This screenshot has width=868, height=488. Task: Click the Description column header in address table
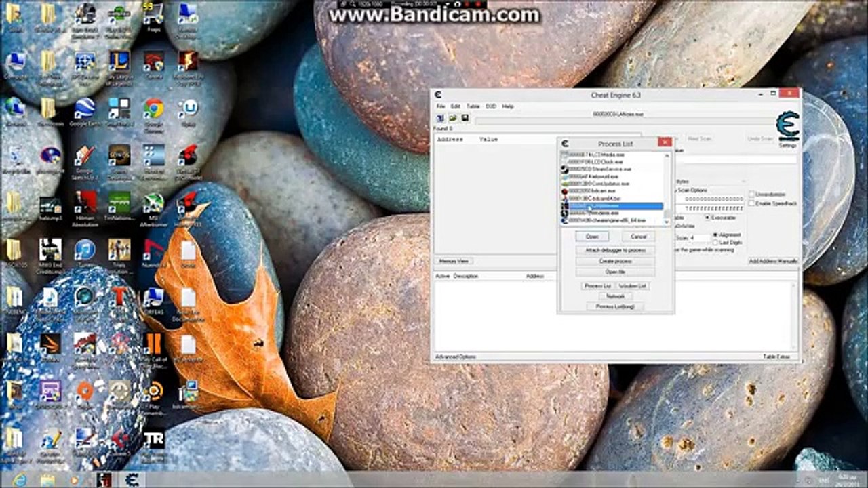466,277
